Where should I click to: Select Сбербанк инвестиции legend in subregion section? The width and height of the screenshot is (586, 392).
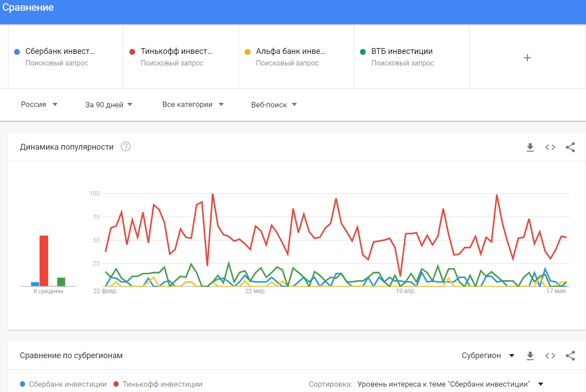pos(63,384)
